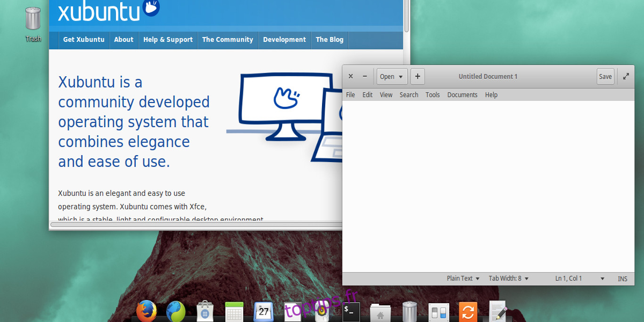
Task: Click the Save button
Action: 605,76
